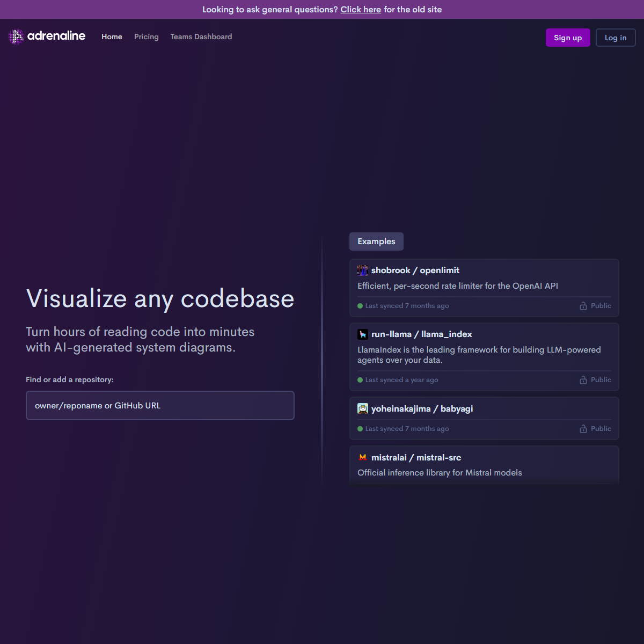
Task: Click 'Last synced 7 months ago' on openlimit
Action: (x=407, y=306)
